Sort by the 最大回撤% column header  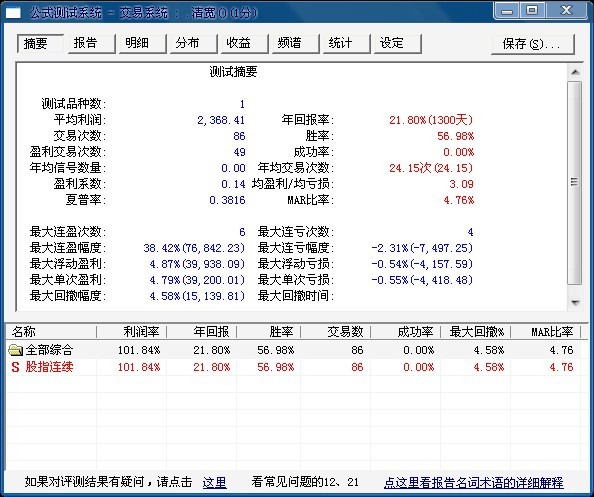point(476,332)
